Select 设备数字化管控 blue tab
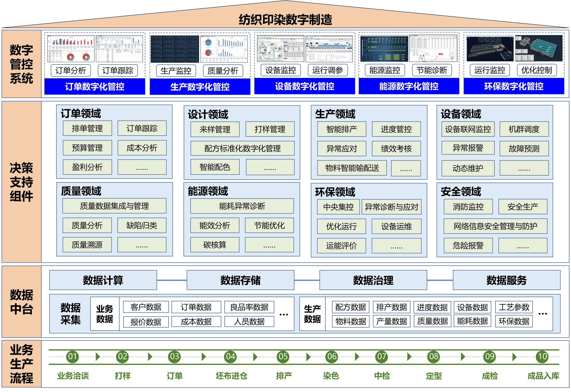Viewport: 571px width, 392px height. click(304, 86)
